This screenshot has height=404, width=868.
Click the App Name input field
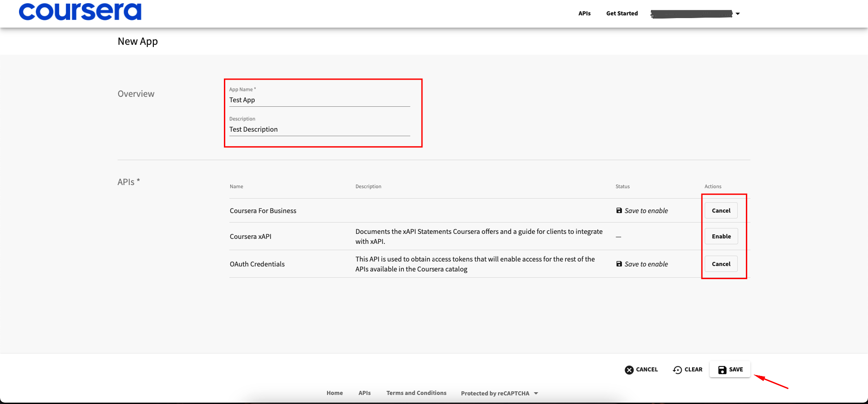(319, 100)
